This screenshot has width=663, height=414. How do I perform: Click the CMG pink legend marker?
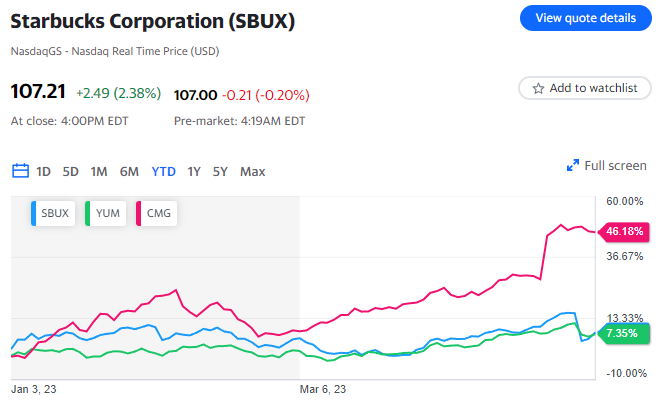142,212
